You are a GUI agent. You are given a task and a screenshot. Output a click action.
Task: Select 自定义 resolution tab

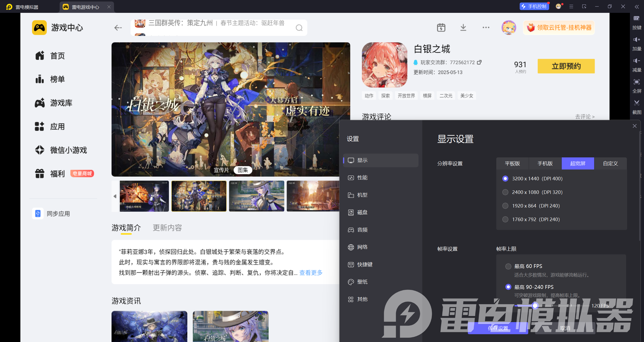pyautogui.click(x=611, y=163)
